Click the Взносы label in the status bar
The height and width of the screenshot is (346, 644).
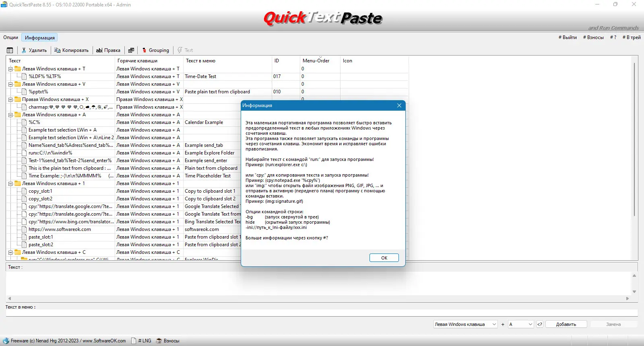(x=171, y=341)
